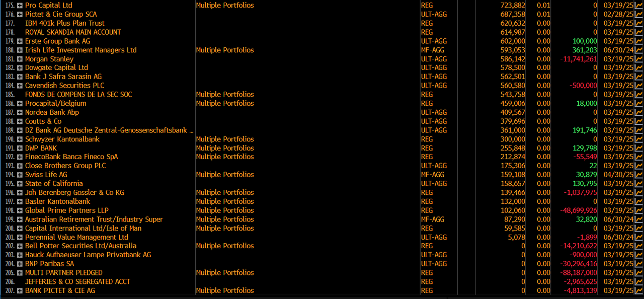Open the chart icon for IBM 401k Plus Plan Trust
Image resolution: width=644 pixels, height=299 pixels.
tap(639, 23)
